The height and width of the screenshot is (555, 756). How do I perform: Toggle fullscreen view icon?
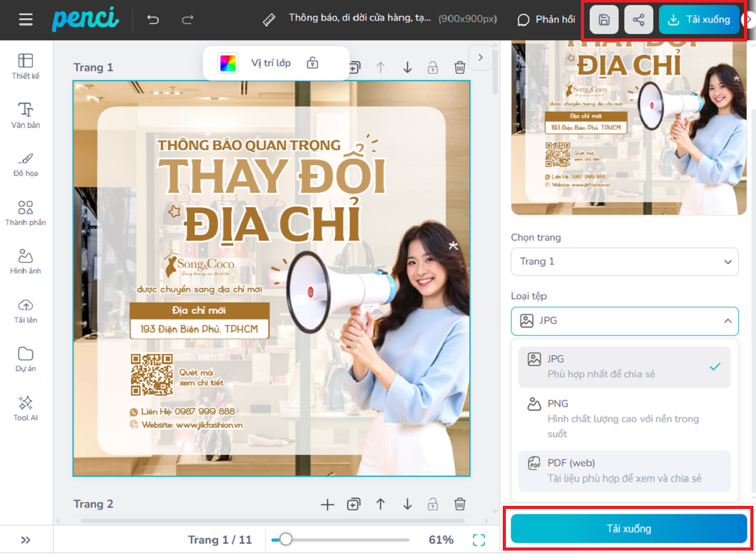coord(479,540)
